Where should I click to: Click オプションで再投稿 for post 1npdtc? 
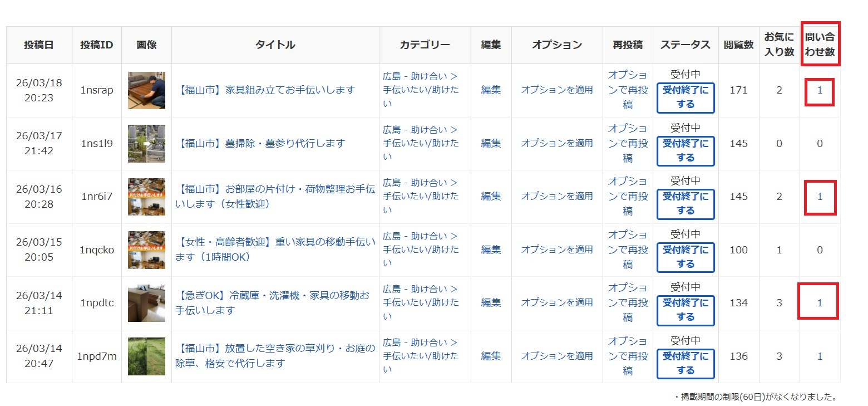click(x=628, y=302)
